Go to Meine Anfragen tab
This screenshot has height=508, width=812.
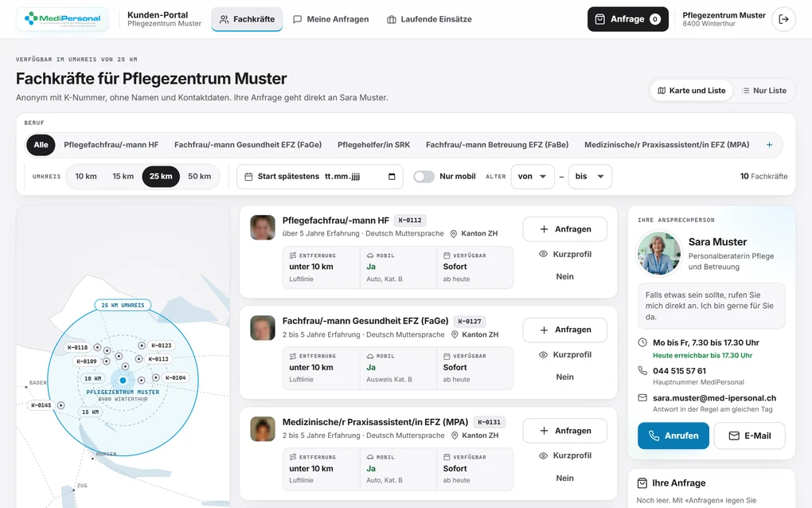tap(331, 19)
